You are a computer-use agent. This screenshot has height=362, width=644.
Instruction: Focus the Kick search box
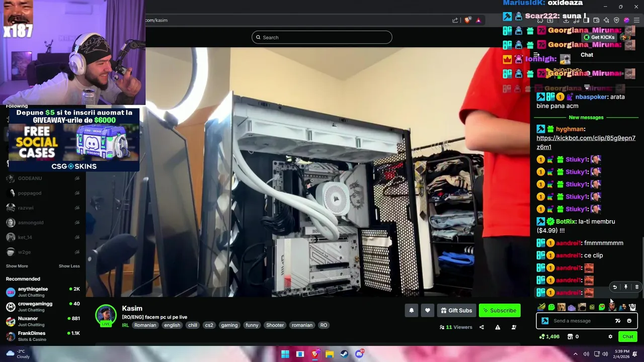(322, 37)
